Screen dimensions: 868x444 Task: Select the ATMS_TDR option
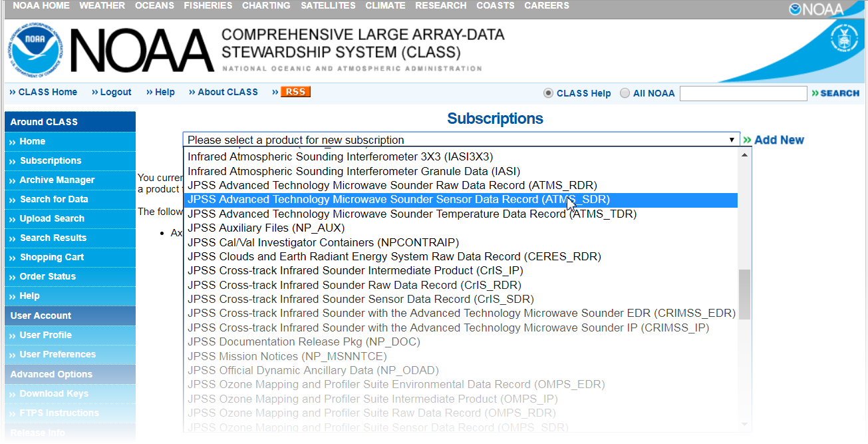tap(460, 214)
